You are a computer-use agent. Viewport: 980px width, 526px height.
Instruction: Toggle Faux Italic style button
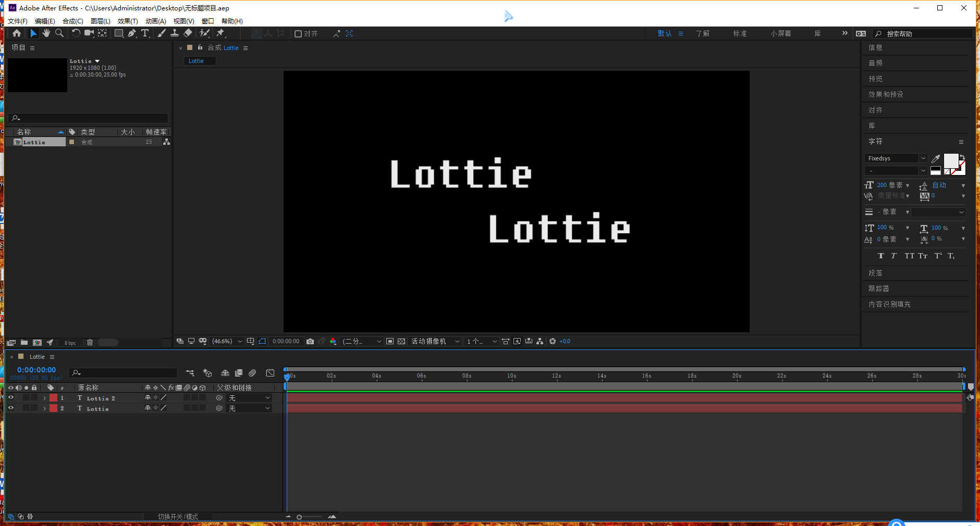893,256
